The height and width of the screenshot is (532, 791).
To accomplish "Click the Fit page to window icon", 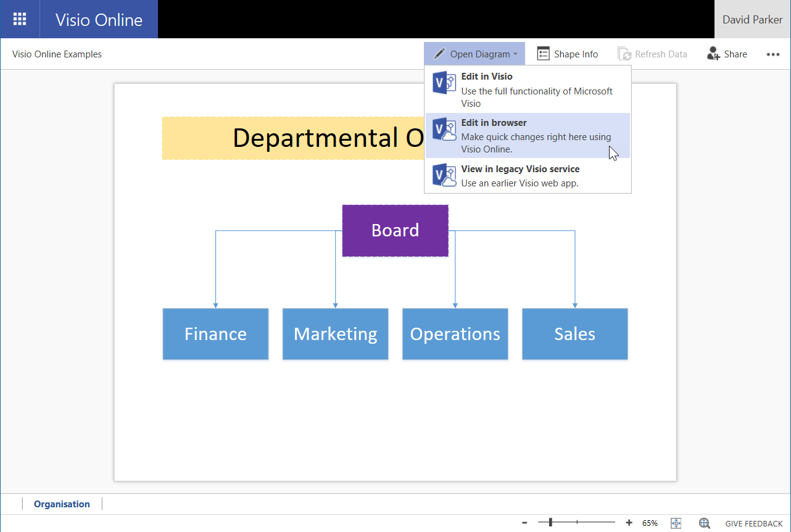I will coord(676,523).
